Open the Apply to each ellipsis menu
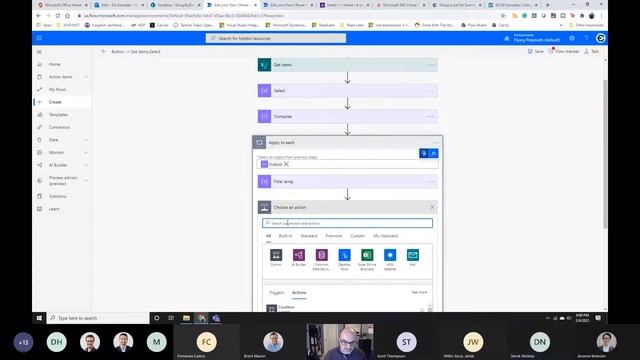 [436, 142]
